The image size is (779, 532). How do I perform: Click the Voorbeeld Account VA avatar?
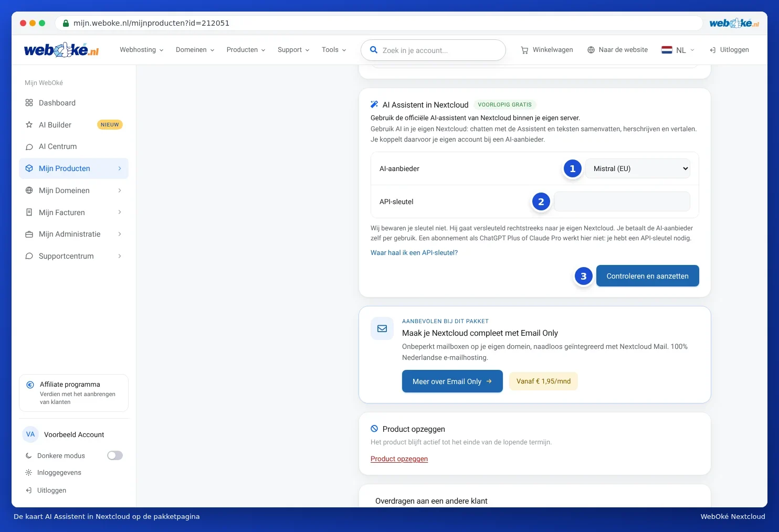point(30,434)
